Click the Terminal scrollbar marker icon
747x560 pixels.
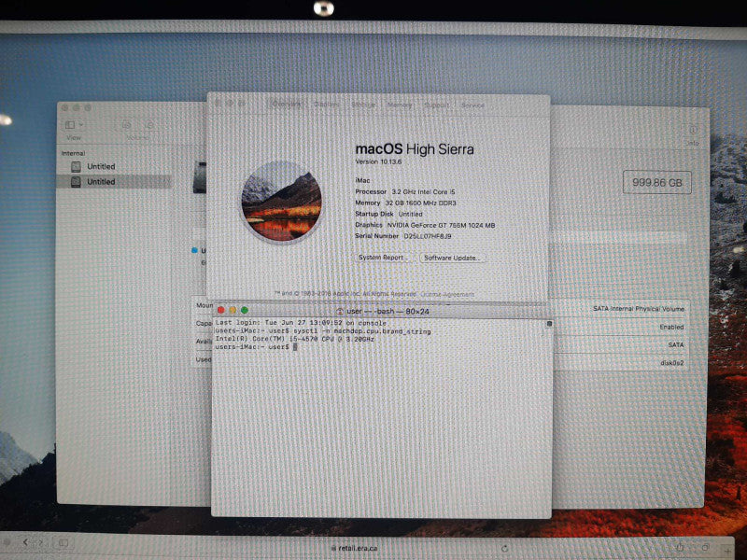549,324
